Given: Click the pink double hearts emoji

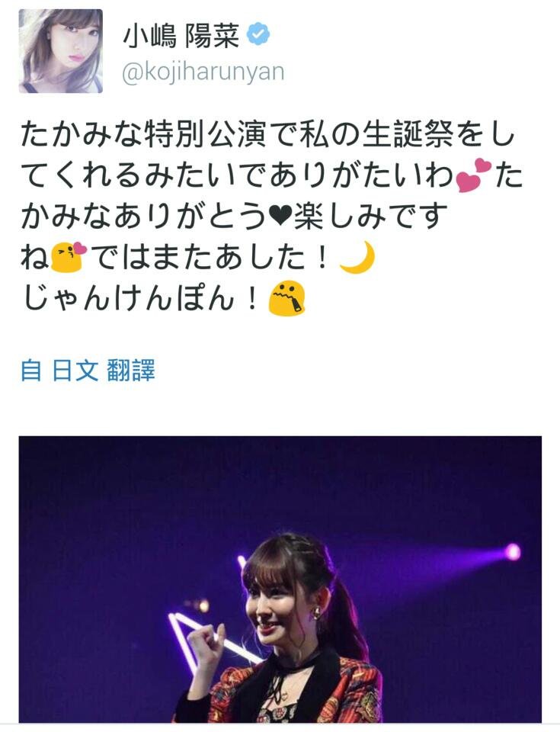Looking at the screenshot, I should tap(474, 175).
